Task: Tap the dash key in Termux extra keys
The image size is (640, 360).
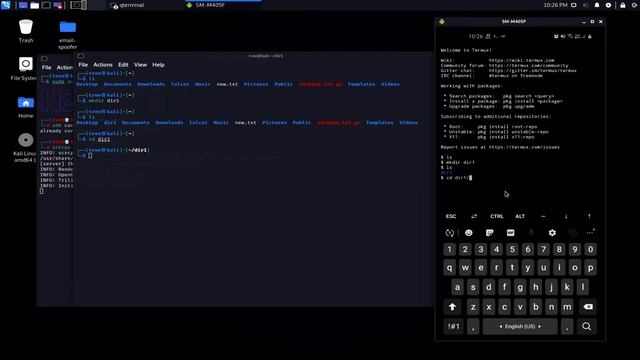Action: coord(543,216)
